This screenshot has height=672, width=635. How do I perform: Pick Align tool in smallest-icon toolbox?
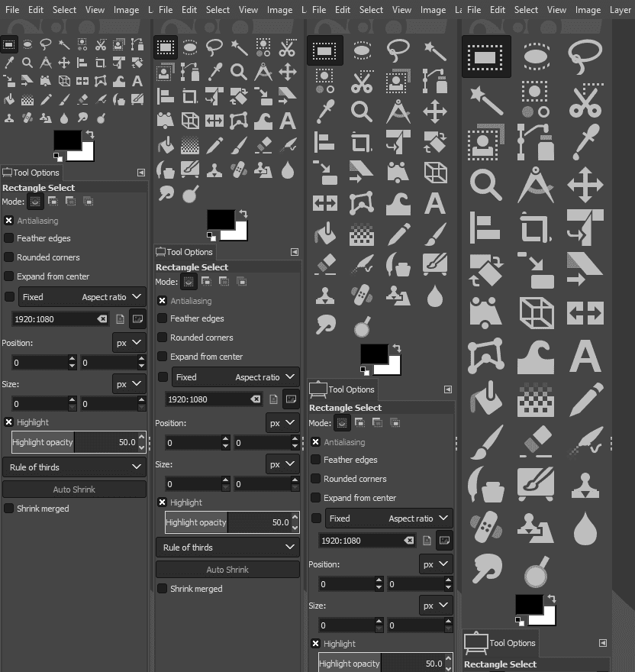coord(82,63)
